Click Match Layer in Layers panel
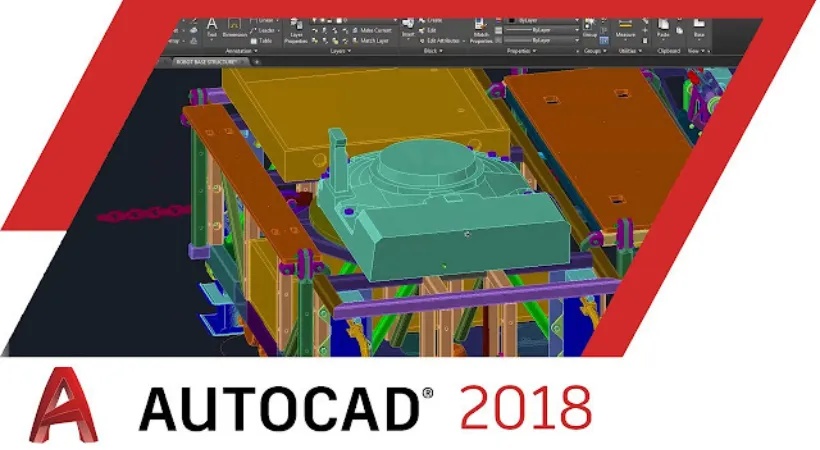This screenshot has width=820, height=450. click(x=370, y=41)
